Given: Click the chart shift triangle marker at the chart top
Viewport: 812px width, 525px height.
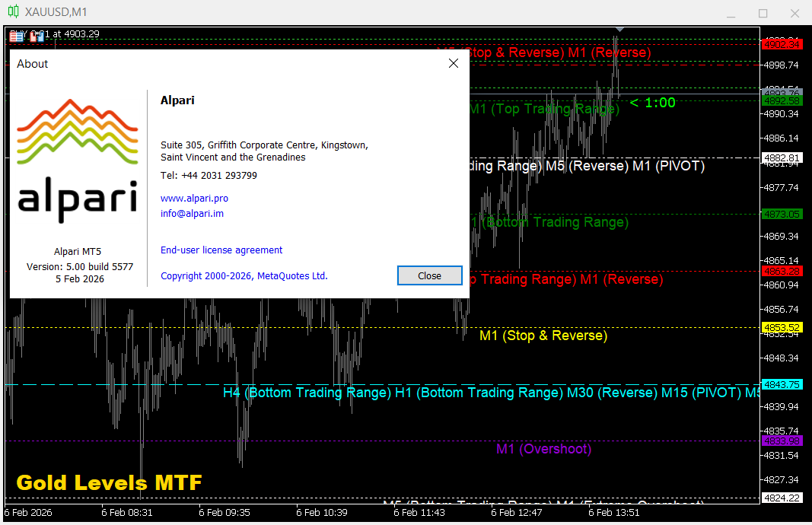Looking at the screenshot, I should [x=619, y=30].
